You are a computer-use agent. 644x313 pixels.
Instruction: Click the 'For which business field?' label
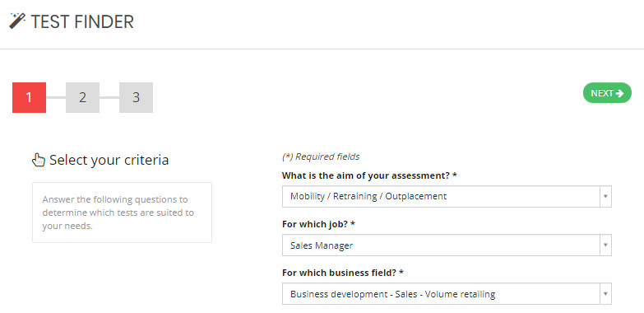[x=343, y=273]
